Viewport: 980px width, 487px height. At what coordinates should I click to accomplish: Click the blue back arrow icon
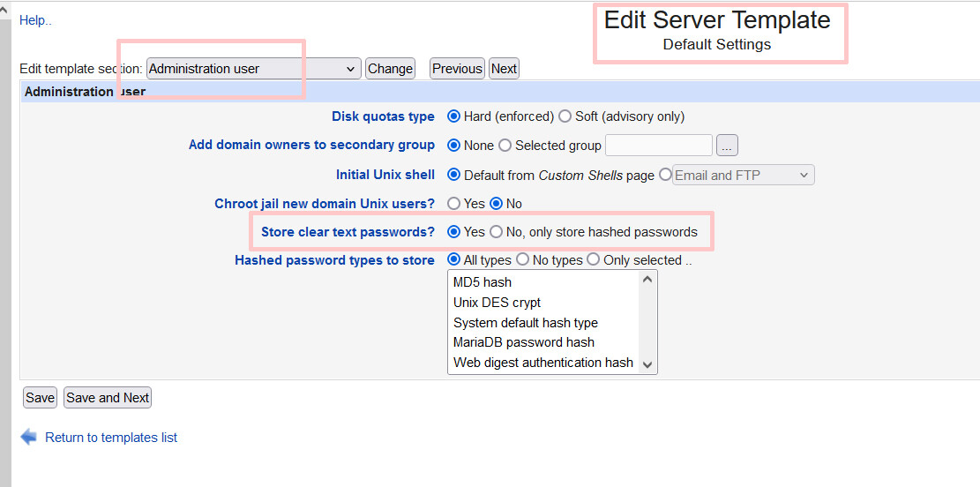pyautogui.click(x=29, y=437)
